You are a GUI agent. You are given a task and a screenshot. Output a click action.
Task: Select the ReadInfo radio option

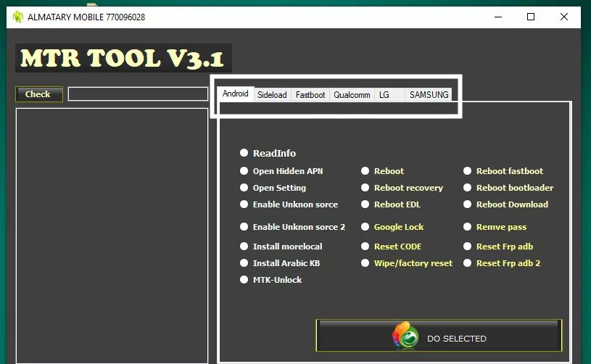(x=244, y=152)
